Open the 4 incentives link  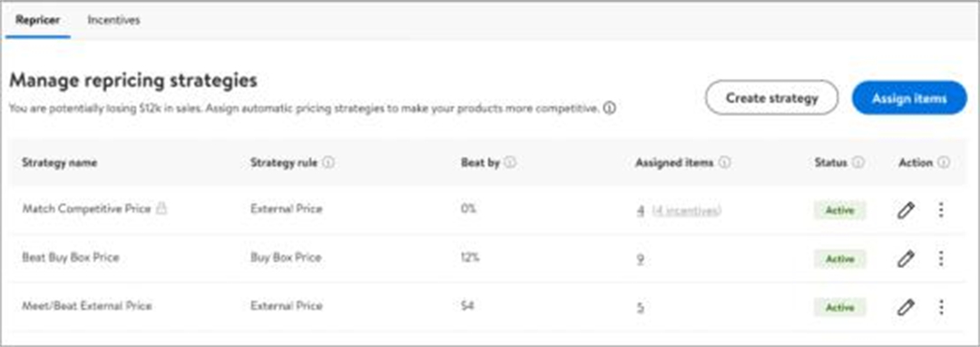tap(686, 211)
